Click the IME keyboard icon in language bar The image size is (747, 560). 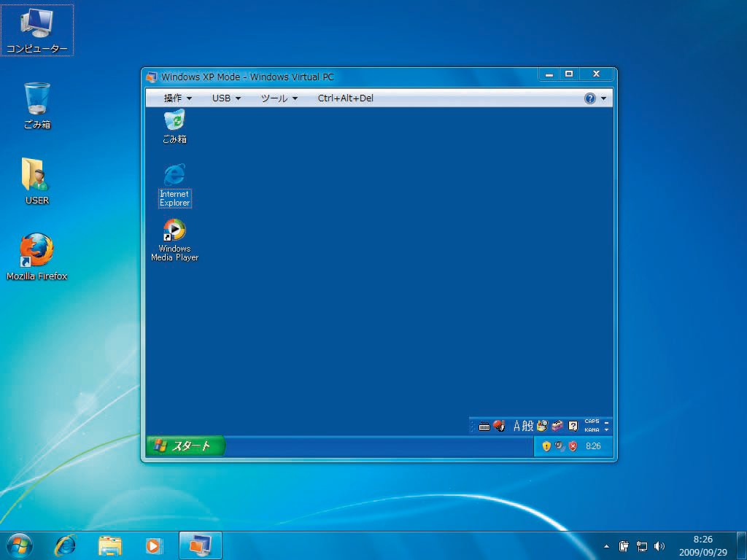484,426
